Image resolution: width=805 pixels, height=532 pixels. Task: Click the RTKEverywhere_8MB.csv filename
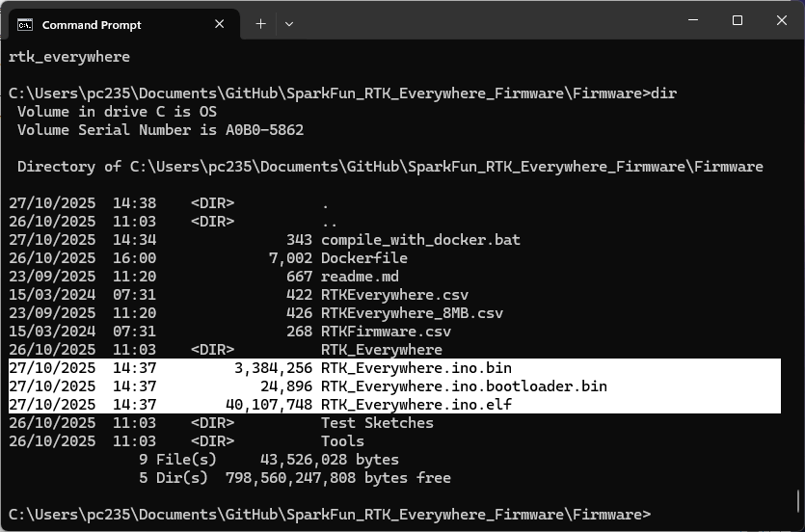(412, 313)
